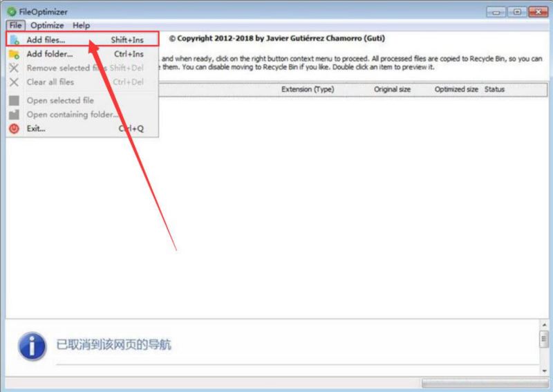Image resolution: width=553 pixels, height=392 pixels.
Task: Sort by Extension (Type) column header
Action: click(x=308, y=89)
